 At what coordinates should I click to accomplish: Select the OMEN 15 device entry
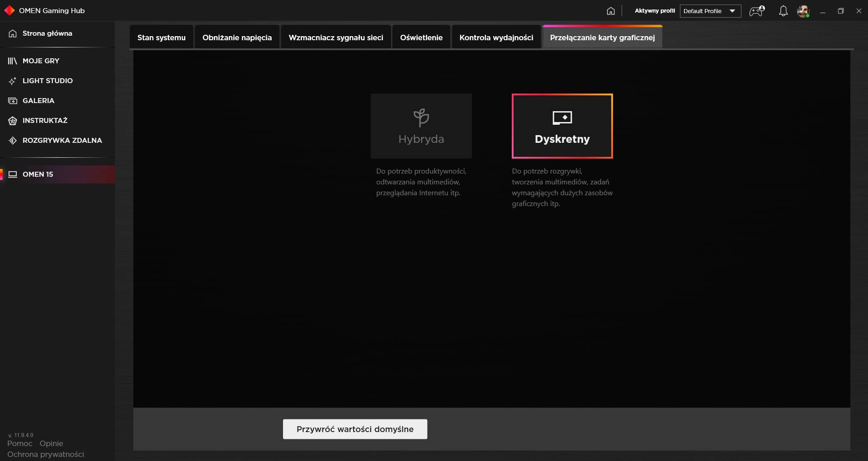[x=57, y=174]
